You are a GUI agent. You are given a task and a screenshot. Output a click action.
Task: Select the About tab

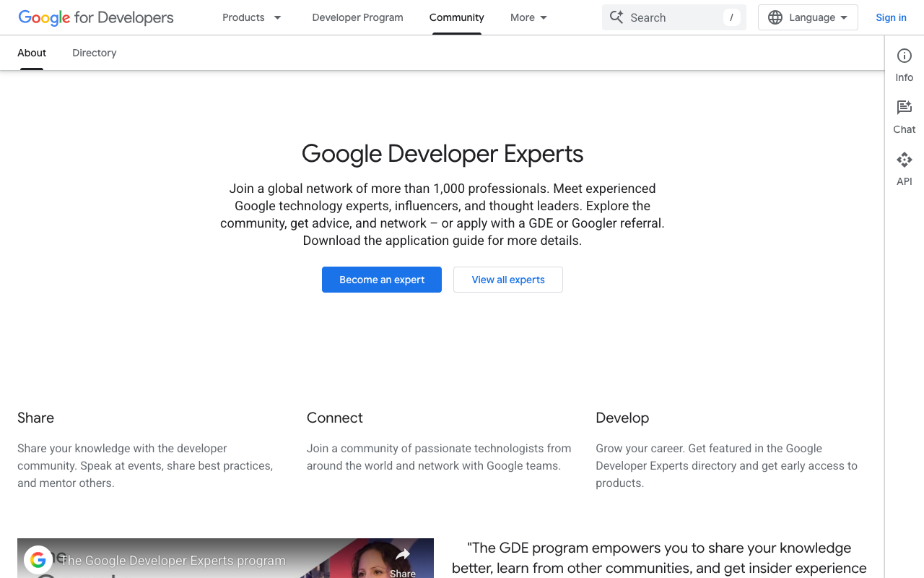(32, 53)
